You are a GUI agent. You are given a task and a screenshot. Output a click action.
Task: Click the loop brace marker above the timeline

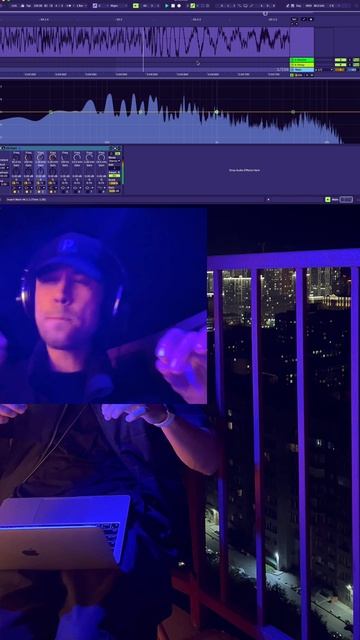pos(265,13)
